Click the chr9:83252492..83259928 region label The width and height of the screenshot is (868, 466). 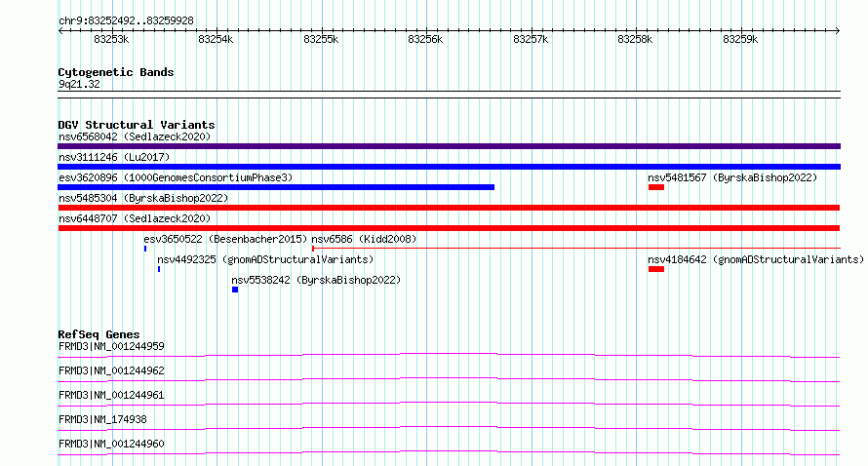(126, 21)
